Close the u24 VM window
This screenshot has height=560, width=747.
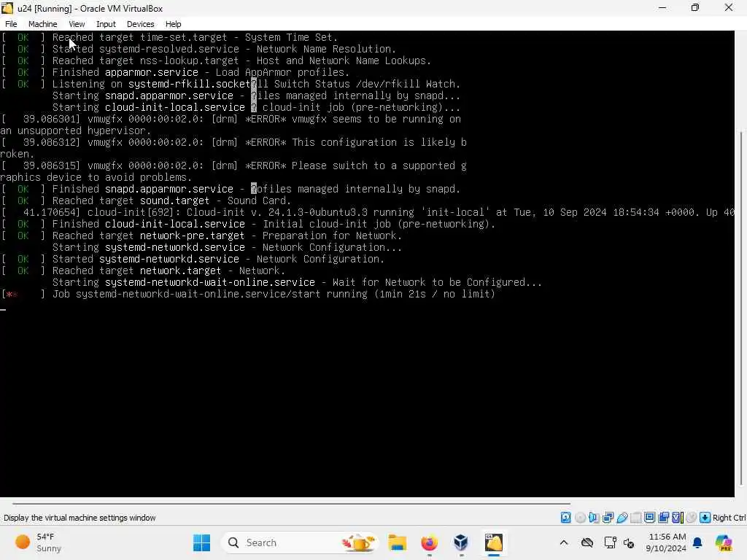click(729, 8)
